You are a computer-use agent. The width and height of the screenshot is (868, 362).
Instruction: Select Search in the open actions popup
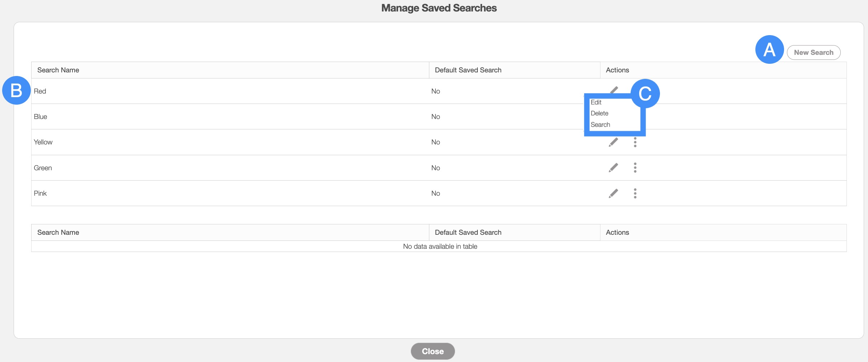[600, 125]
